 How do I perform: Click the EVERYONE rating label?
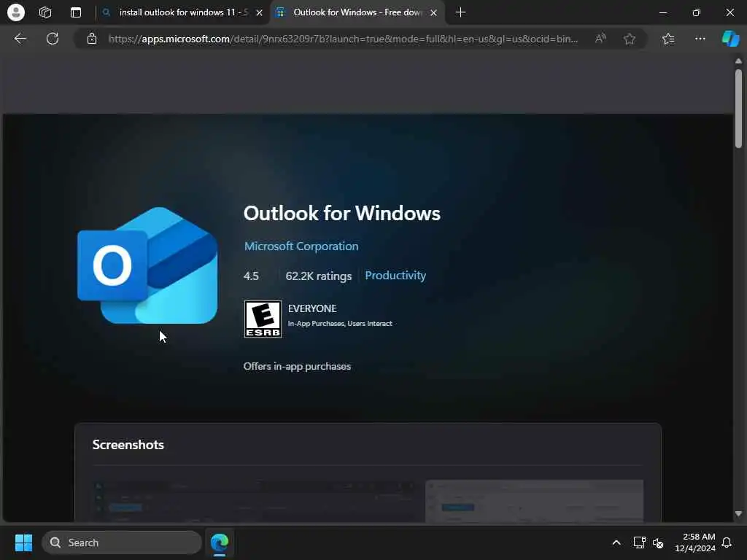click(x=312, y=308)
